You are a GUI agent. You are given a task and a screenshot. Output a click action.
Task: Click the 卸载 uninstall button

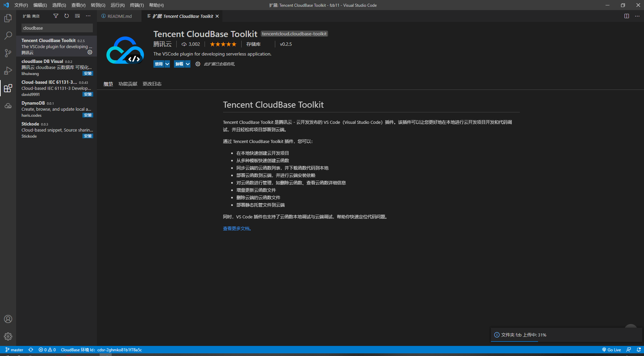pyautogui.click(x=179, y=64)
